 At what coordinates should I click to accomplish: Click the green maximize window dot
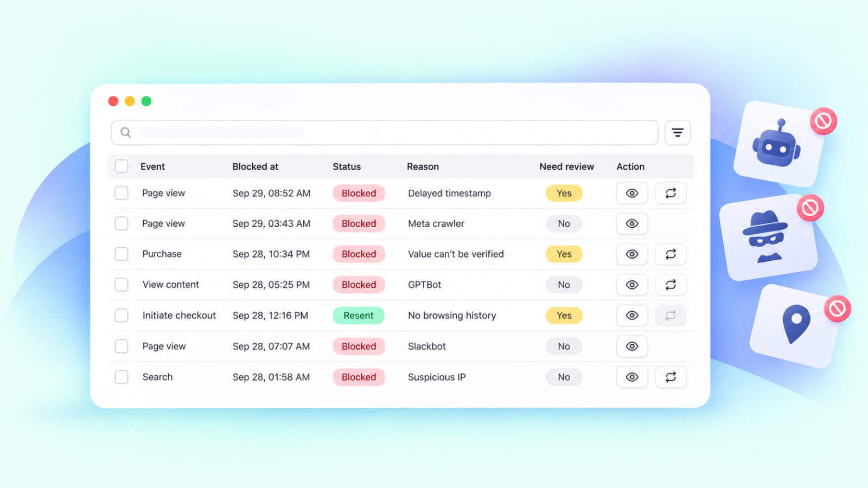click(146, 101)
